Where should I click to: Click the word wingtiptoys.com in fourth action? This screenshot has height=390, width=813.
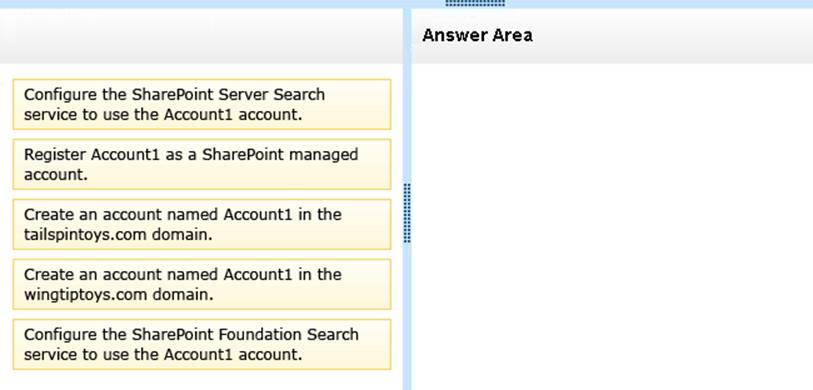tap(85, 295)
